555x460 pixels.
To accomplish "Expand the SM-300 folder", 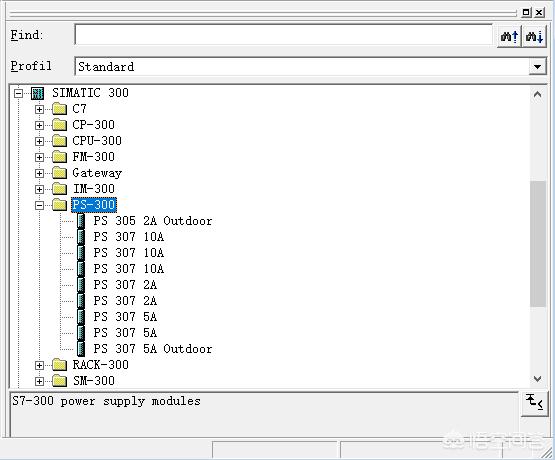I will (x=39, y=381).
